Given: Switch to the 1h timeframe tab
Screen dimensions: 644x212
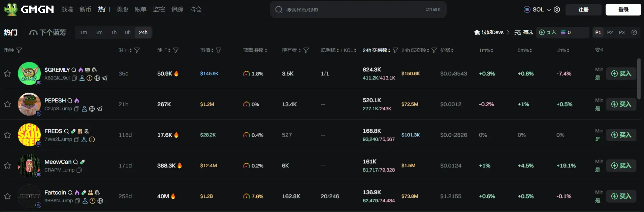Looking at the screenshot, I should (114, 32).
